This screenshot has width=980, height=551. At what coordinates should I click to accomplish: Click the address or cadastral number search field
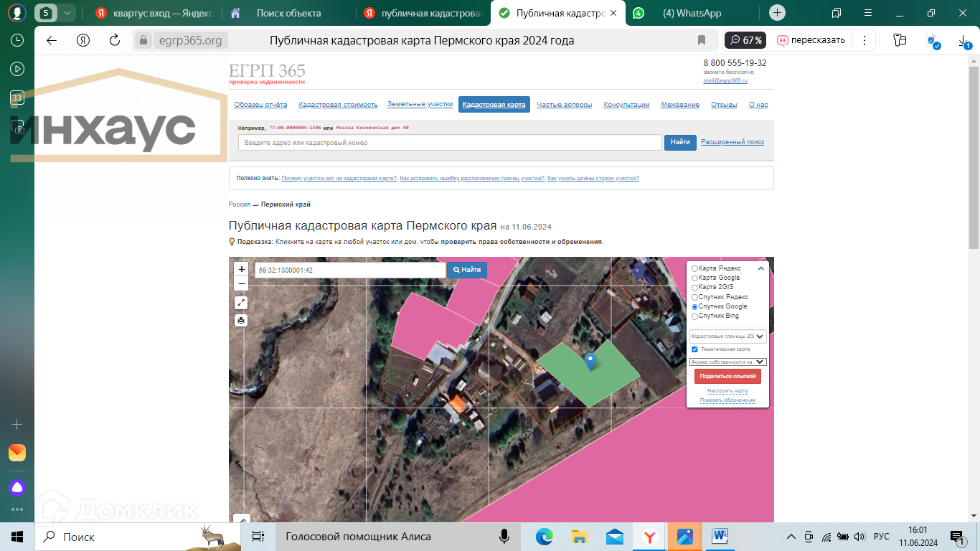[450, 143]
